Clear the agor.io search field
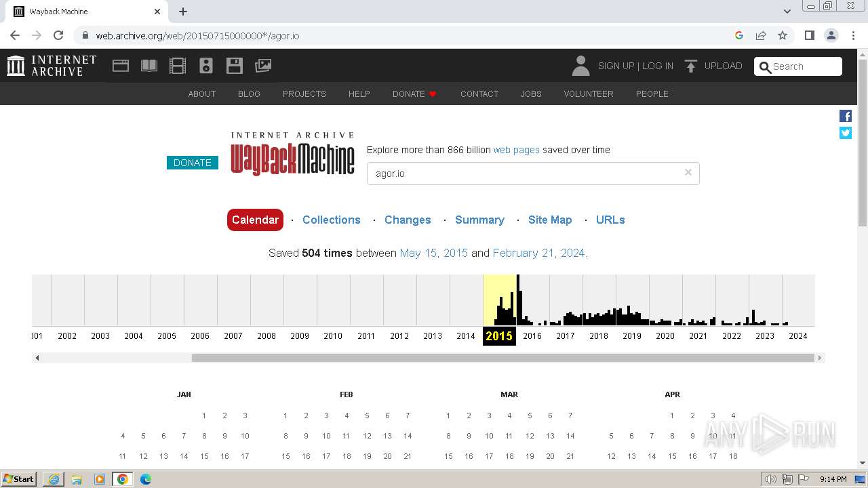This screenshot has height=488, width=868. coord(688,172)
